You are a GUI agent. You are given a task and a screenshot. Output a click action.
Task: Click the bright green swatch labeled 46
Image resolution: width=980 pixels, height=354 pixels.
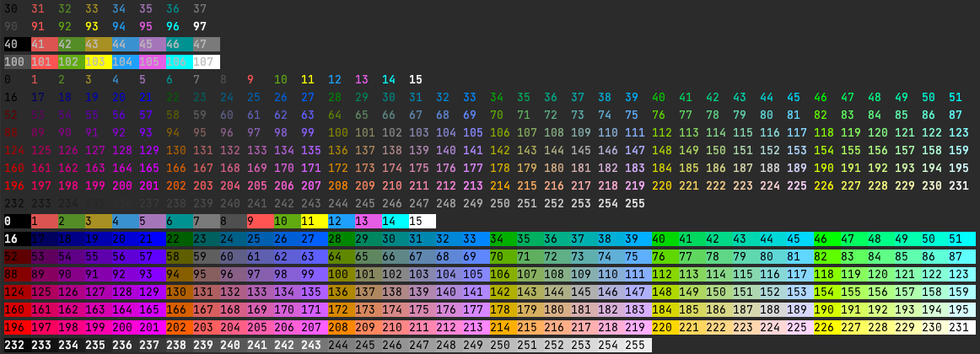827,239
